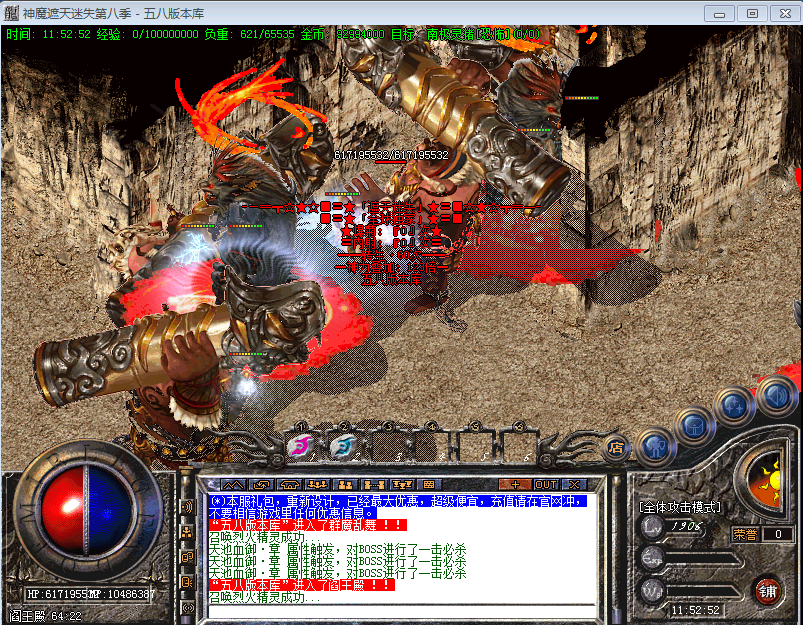Click the red 转生 rebirth count line above the player
The image size is (803, 625).
[x=392, y=255]
